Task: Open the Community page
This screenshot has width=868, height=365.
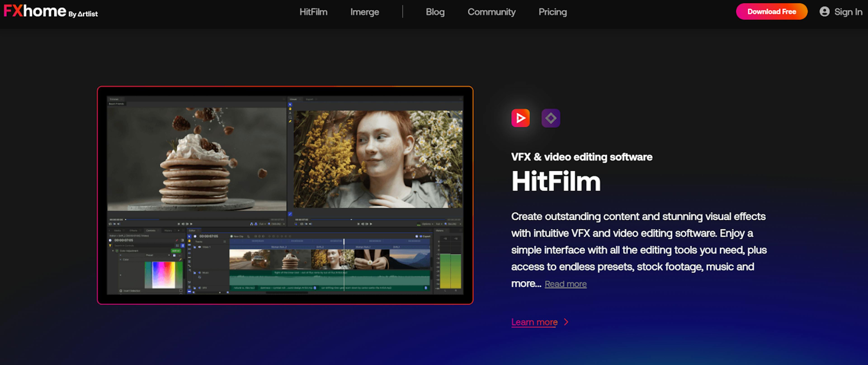Action: pyautogui.click(x=491, y=12)
